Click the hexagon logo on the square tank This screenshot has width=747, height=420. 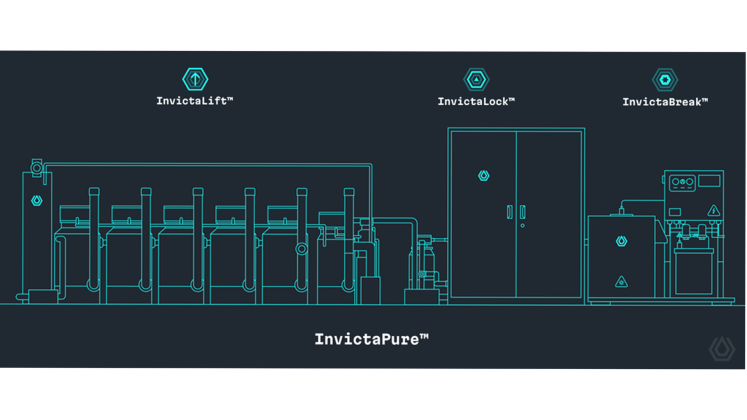click(621, 242)
